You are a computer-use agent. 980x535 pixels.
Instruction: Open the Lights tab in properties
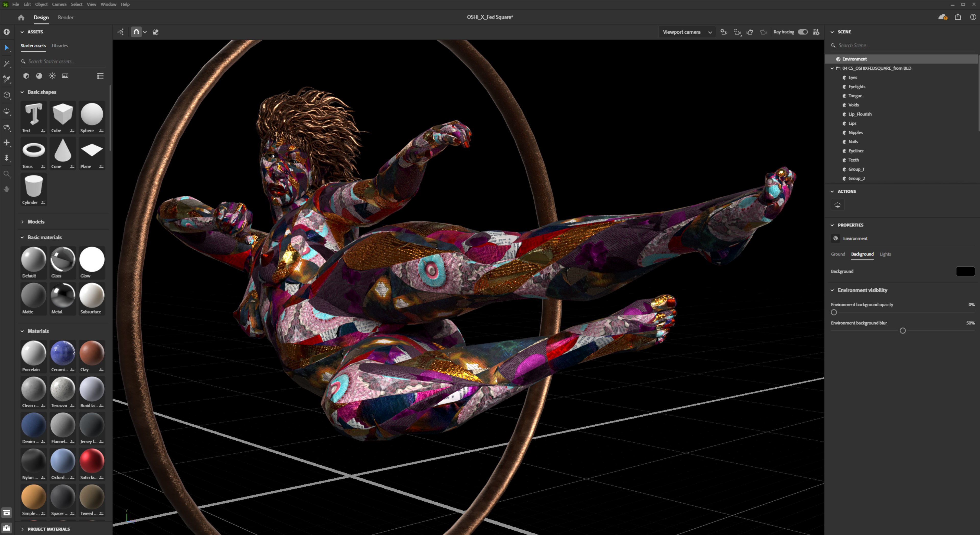pyautogui.click(x=885, y=254)
